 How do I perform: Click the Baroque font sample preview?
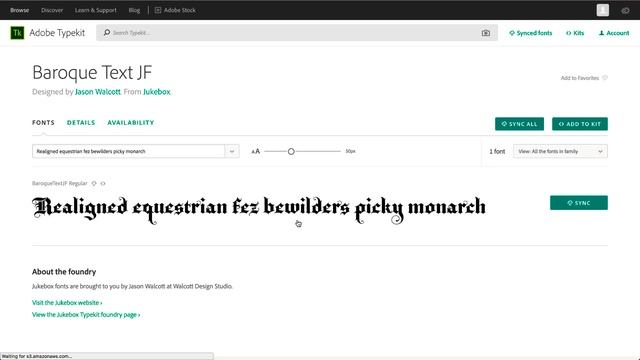pyautogui.click(x=259, y=209)
